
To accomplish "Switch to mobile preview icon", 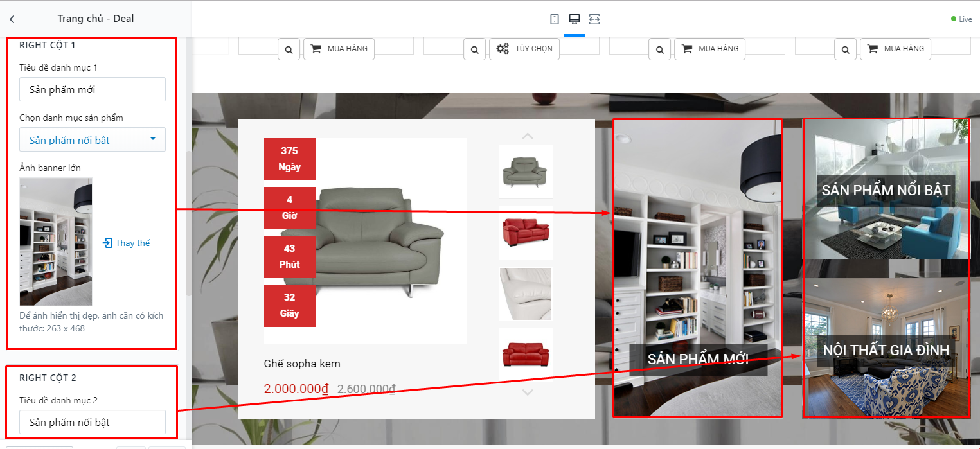I will tap(555, 19).
